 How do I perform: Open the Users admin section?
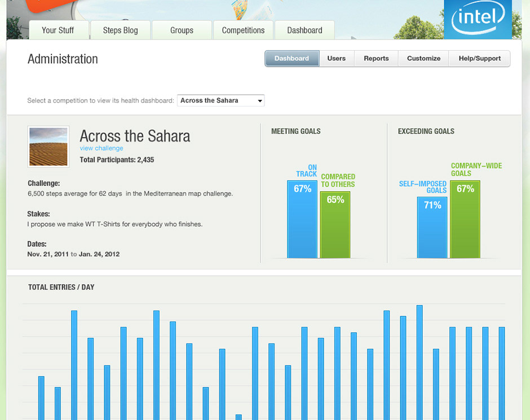tap(336, 59)
